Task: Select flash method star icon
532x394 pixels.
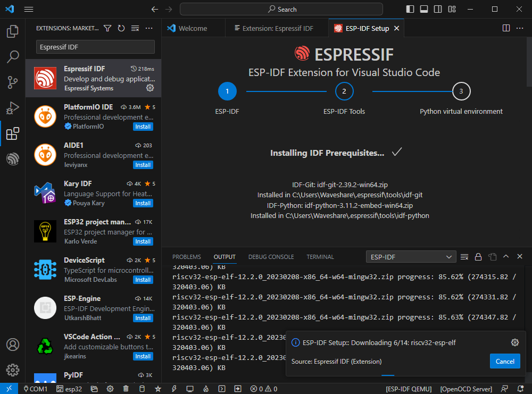Action: point(158,389)
